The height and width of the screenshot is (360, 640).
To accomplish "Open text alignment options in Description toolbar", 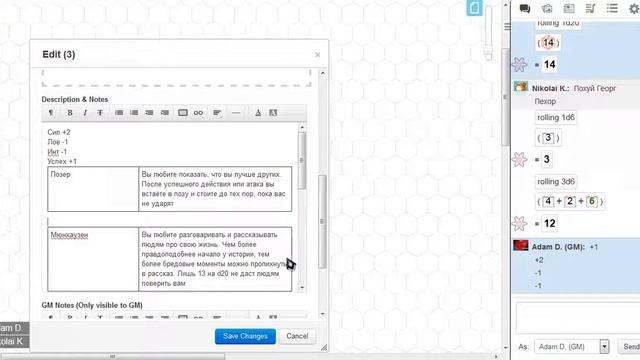I will [x=217, y=113].
